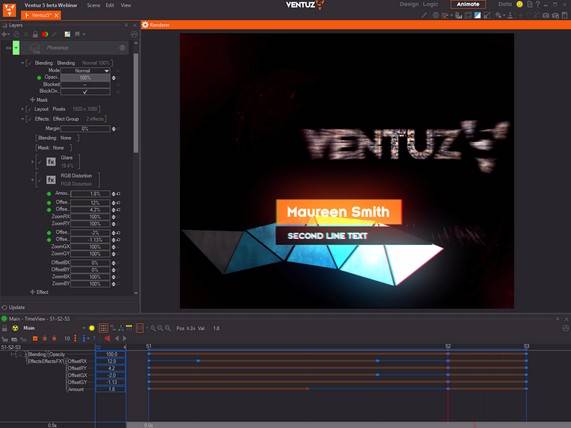Click the Ventuz logo icon top-left

click(x=9, y=9)
